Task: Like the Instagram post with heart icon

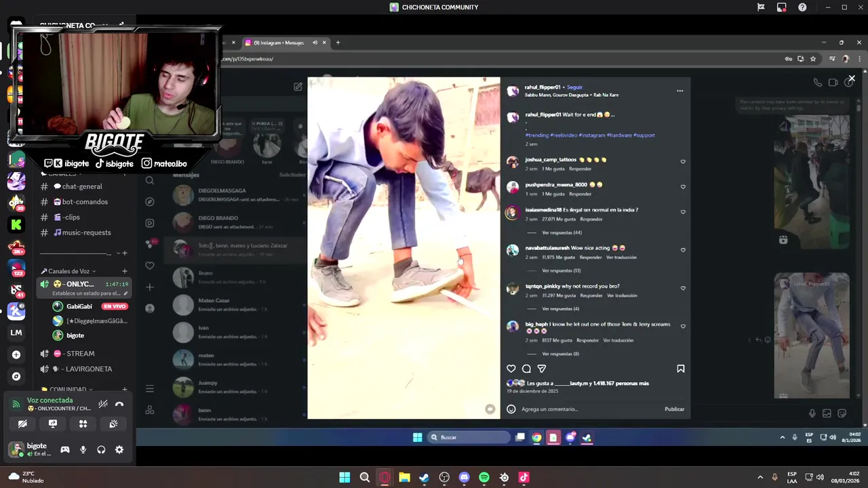Action: pyautogui.click(x=511, y=369)
